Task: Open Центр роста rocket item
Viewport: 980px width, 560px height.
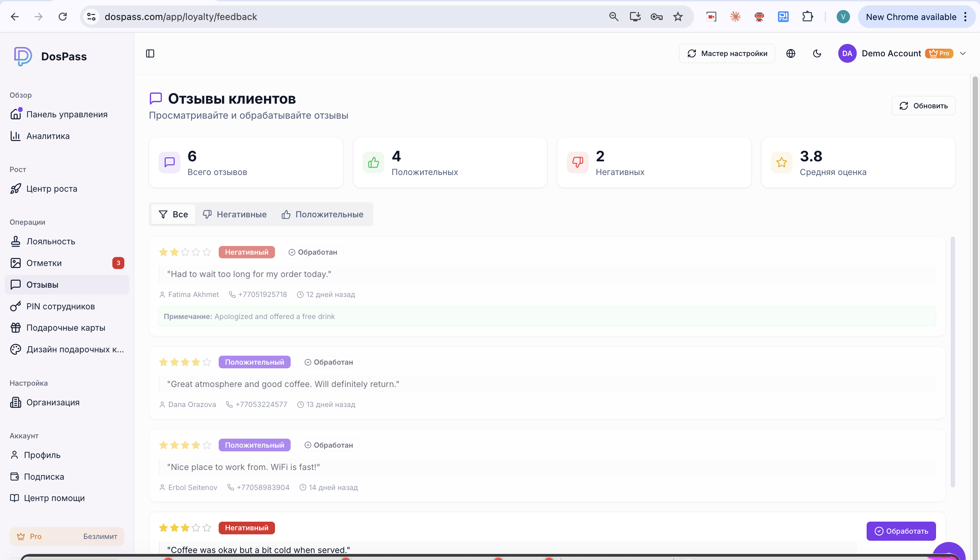Action: tap(52, 189)
